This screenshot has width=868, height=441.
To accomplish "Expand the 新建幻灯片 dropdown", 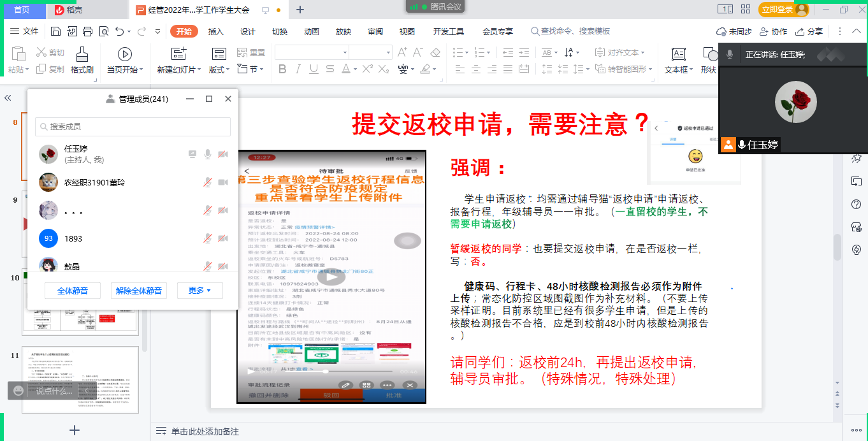I will point(200,70).
